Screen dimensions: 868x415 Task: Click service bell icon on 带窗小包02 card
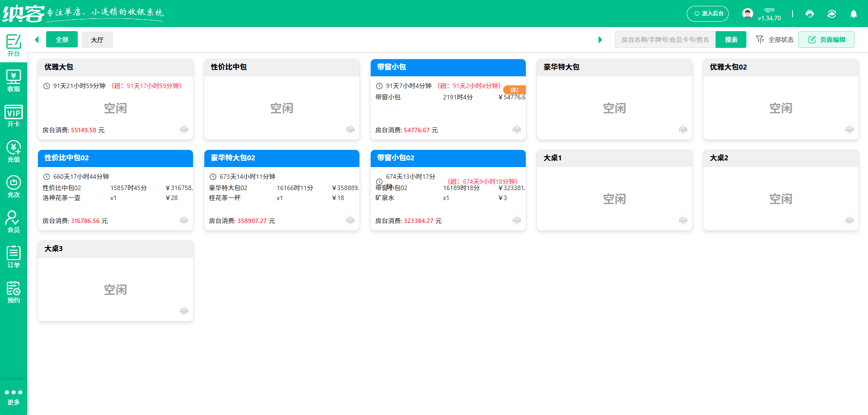click(517, 220)
